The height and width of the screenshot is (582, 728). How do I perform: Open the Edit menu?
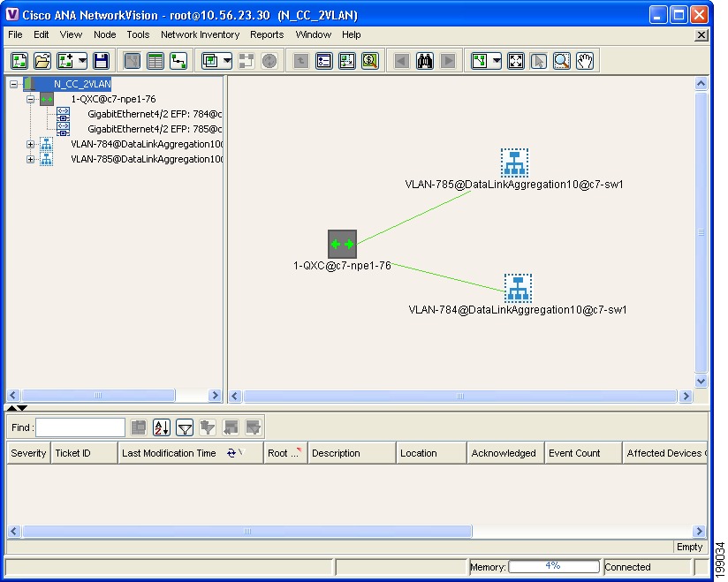click(41, 34)
